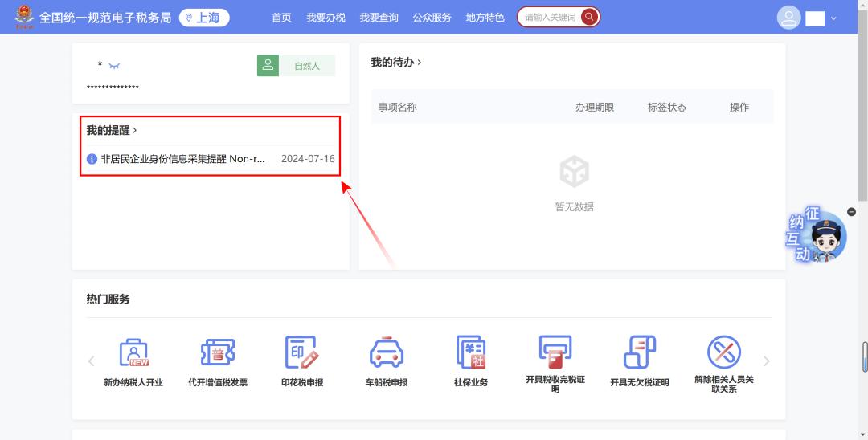The image size is (868, 440).
Task: Open the 开具税收完税证明 certificate icon
Action: 555,352
